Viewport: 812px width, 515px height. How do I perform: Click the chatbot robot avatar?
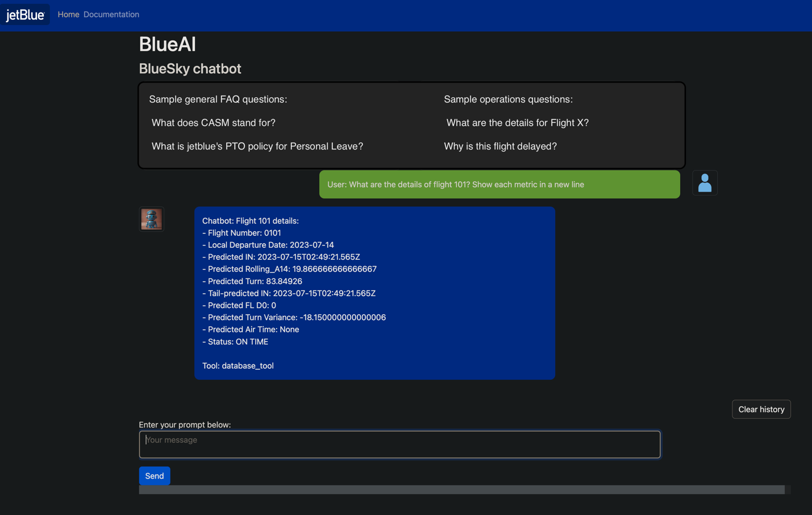[x=152, y=219]
